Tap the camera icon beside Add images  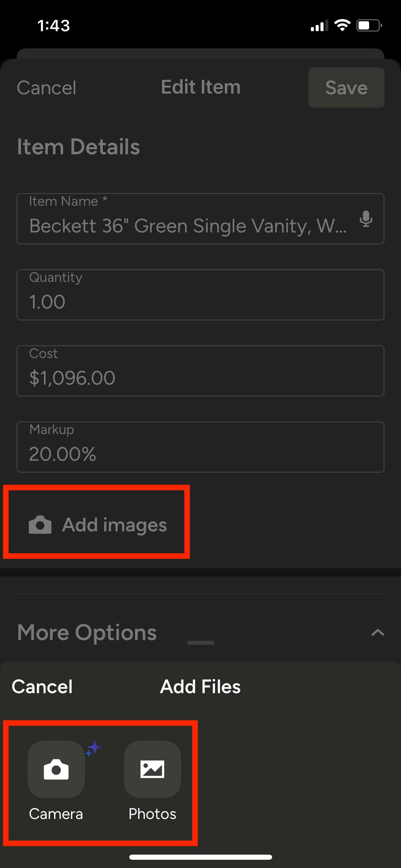[40, 525]
